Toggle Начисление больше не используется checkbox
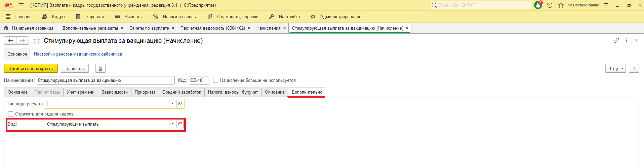 (216, 80)
